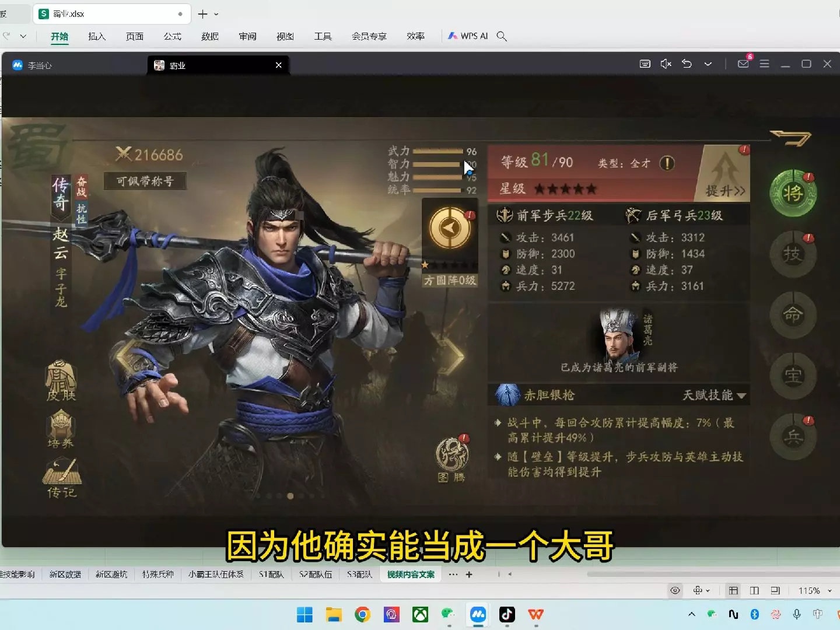This screenshot has width=840, height=630.
Task: Toggle eye protection mode in status bar
Action: coord(675,591)
